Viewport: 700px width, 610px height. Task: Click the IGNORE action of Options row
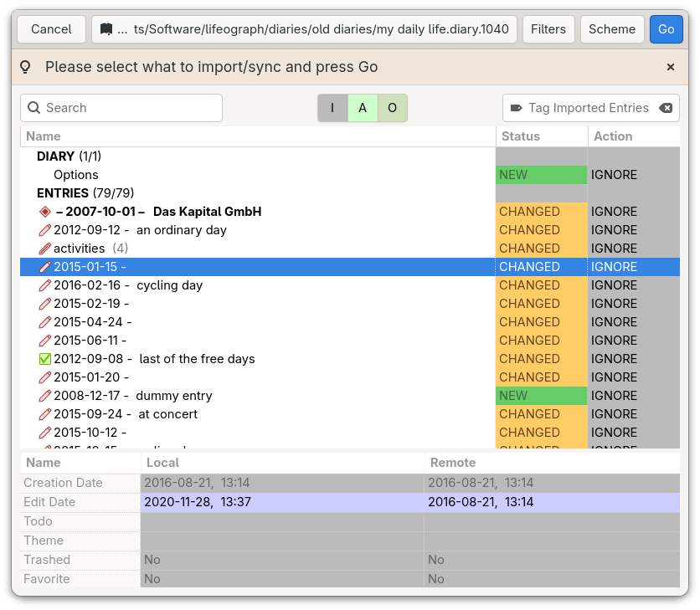(634, 175)
